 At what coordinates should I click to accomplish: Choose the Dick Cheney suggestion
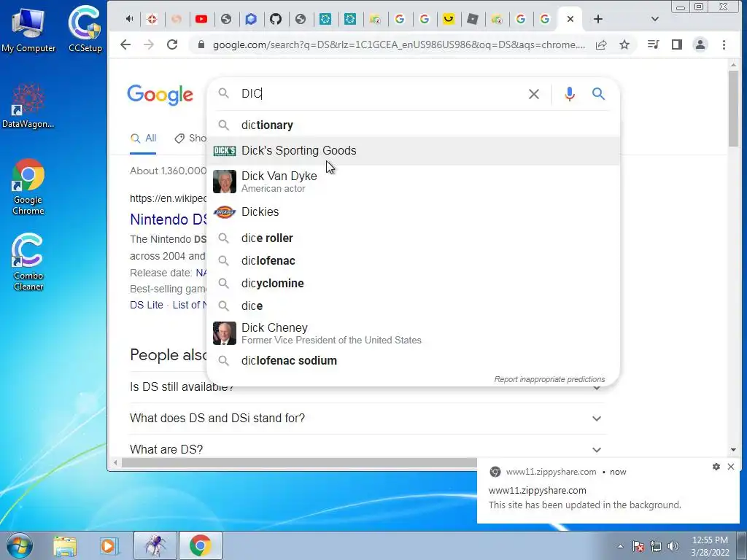(413, 333)
